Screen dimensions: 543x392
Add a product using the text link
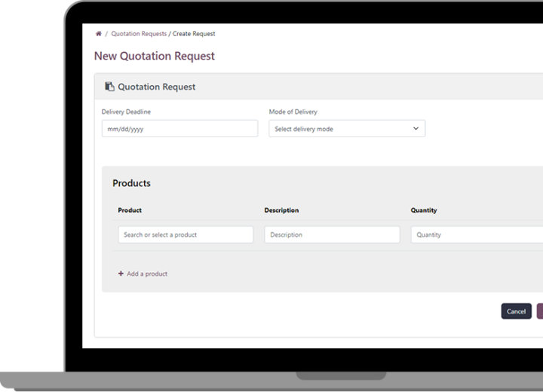pyautogui.click(x=147, y=274)
